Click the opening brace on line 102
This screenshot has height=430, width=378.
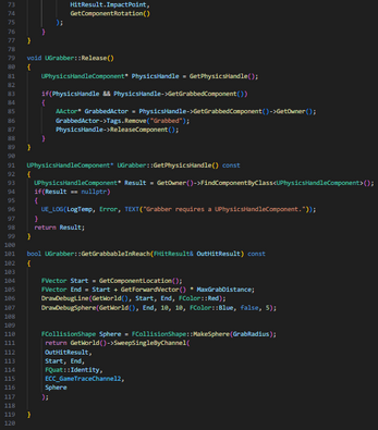[29, 264]
